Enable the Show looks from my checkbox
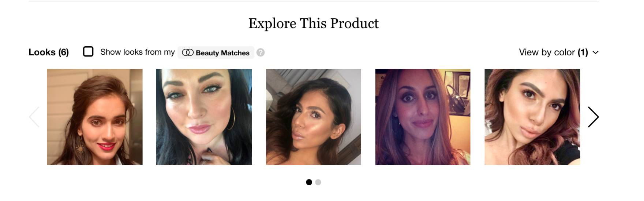This screenshot has width=644, height=201. [x=88, y=51]
